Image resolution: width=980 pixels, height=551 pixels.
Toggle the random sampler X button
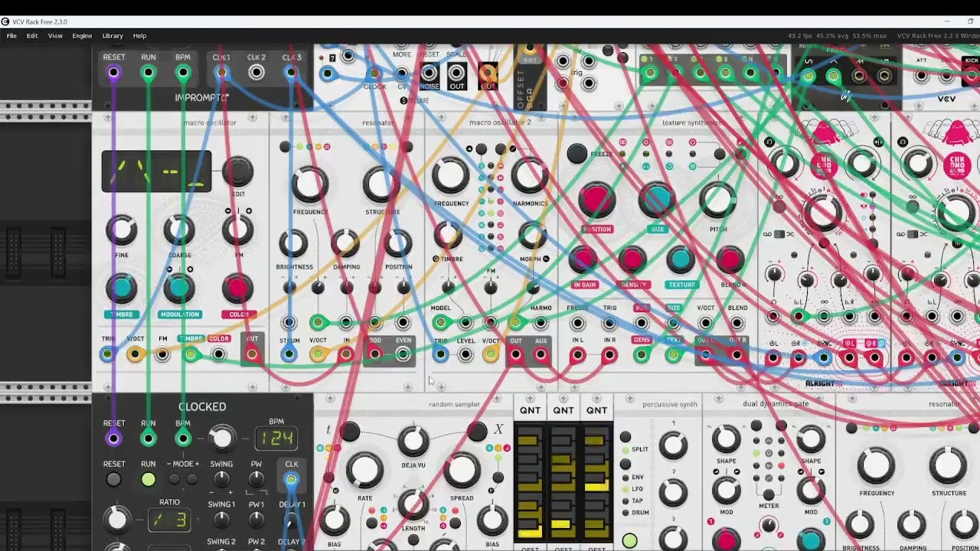coord(477,432)
